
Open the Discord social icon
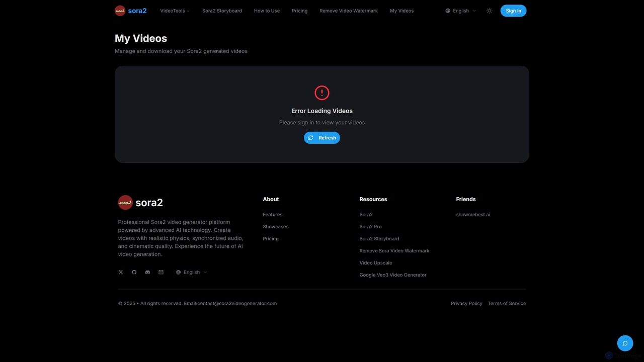[147, 272]
